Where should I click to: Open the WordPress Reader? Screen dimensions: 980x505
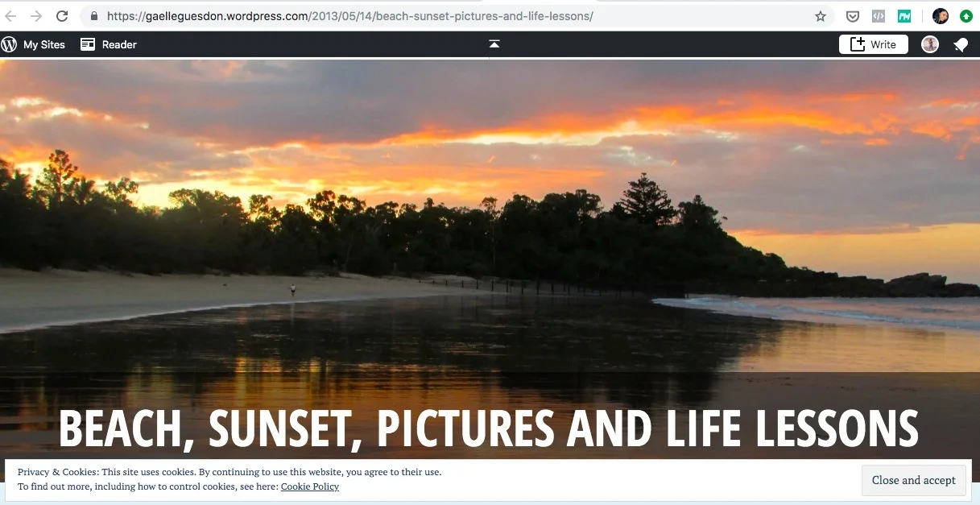[x=109, y=44]
